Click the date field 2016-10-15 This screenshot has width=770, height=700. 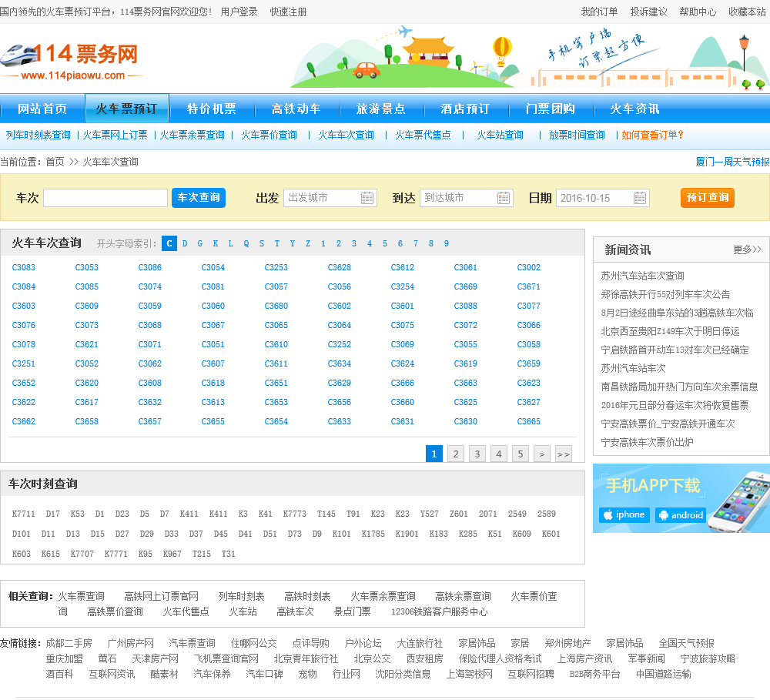[x=603, y=198]
